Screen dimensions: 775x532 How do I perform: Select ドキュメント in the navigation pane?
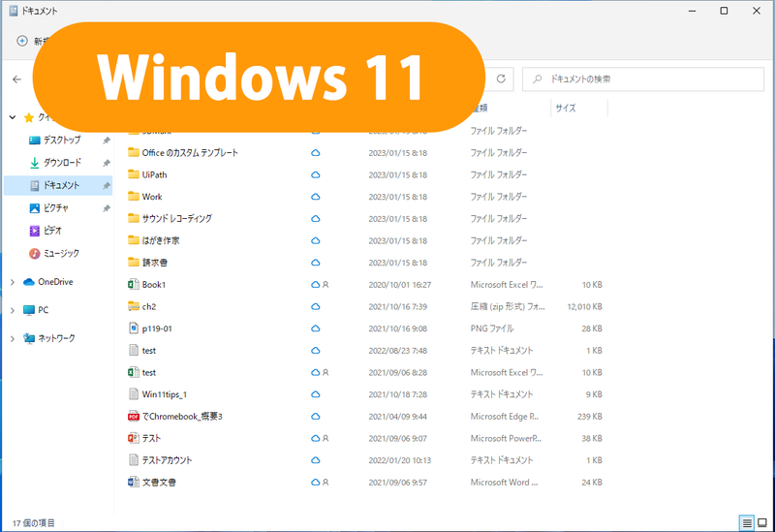click(x=58, y=185)
